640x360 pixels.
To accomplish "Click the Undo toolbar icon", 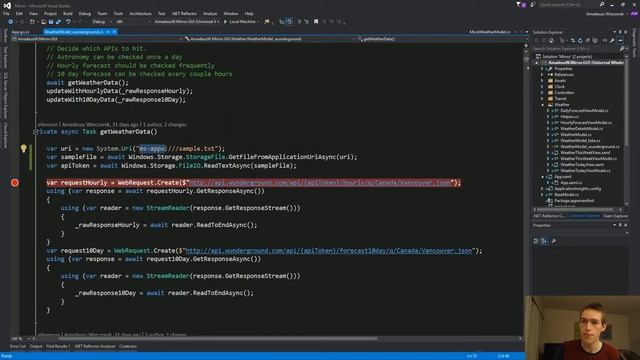I will (x=68, y=22).
